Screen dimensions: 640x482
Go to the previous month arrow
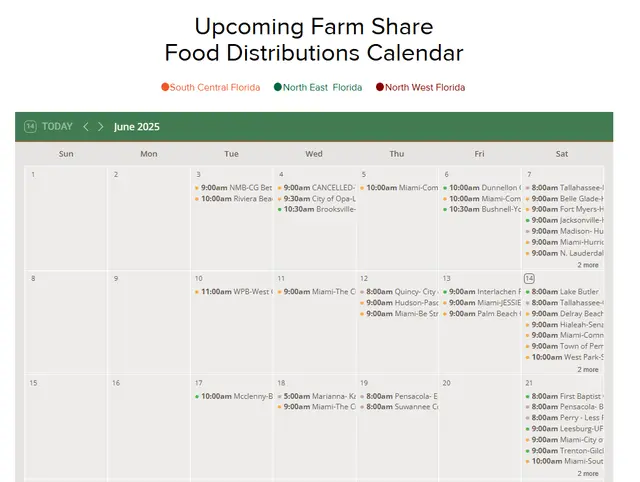[x=86, y=127]
